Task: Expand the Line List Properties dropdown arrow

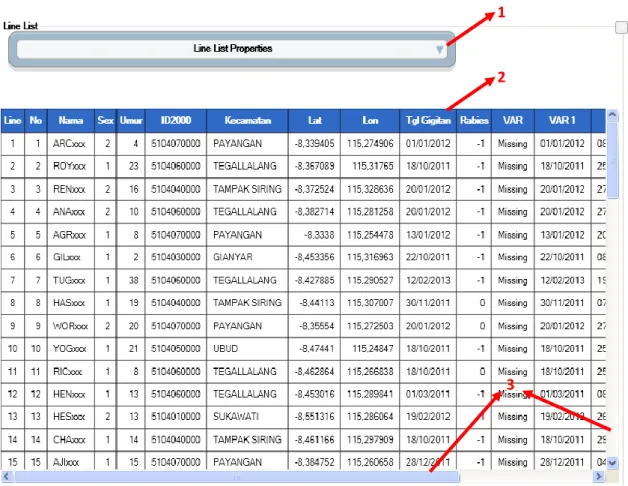Action: [x=439, y=49]
